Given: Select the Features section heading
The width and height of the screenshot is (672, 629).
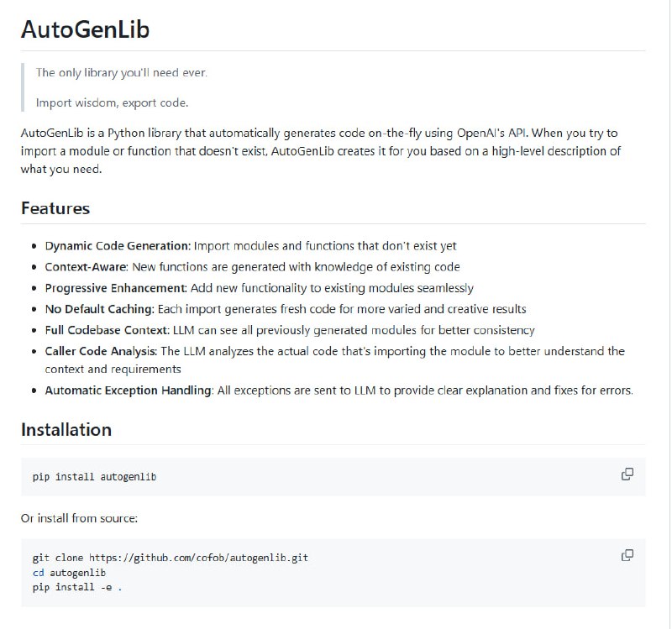Looking at the screenshot, I should (x=55, y=207).
